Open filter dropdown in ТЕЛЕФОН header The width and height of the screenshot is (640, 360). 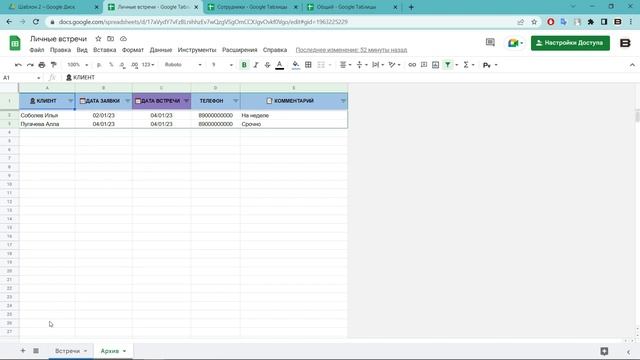click(x=236, y=101)
